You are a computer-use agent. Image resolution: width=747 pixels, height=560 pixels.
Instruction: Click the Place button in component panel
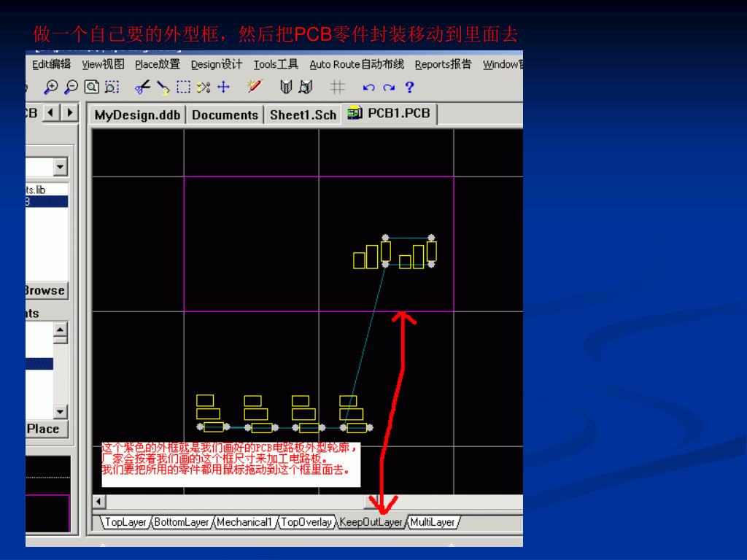[x=47, y=429]
